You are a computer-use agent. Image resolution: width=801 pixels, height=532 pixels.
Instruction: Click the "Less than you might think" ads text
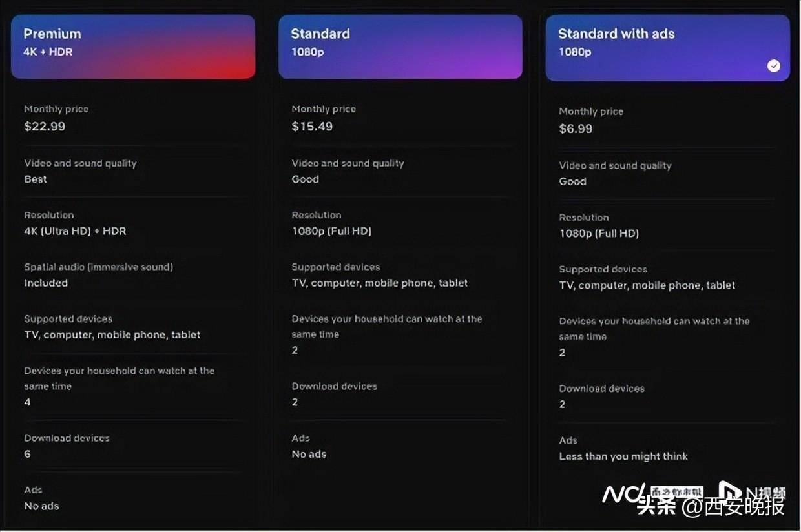tap(623, 456)
